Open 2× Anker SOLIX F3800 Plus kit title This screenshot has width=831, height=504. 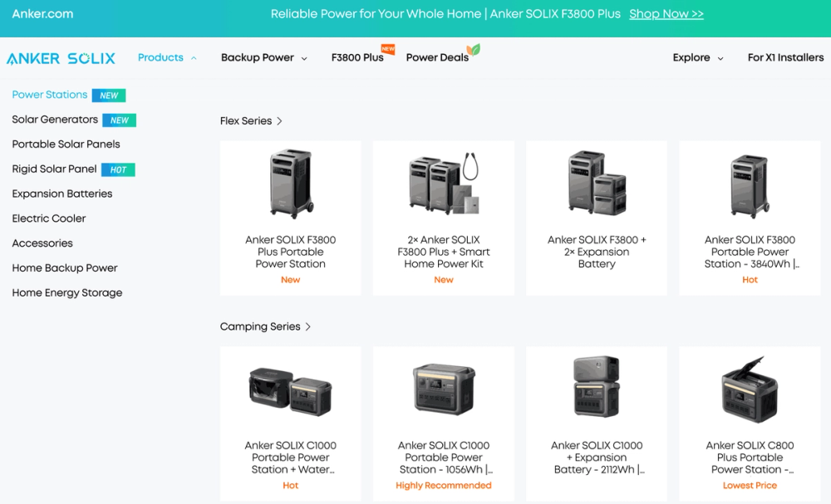coord(444,252)
